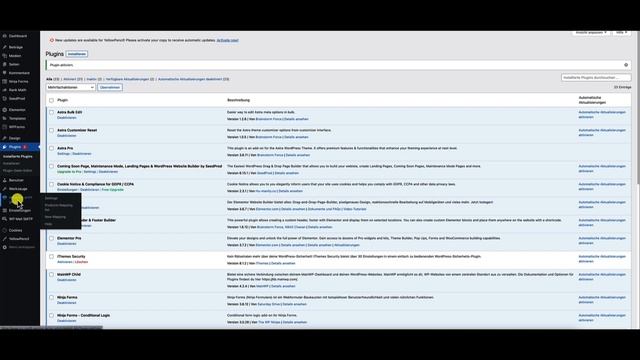
Task: Click the SeedProd sidebar icon
Action: pyautogui.click(x=4, y=98)
